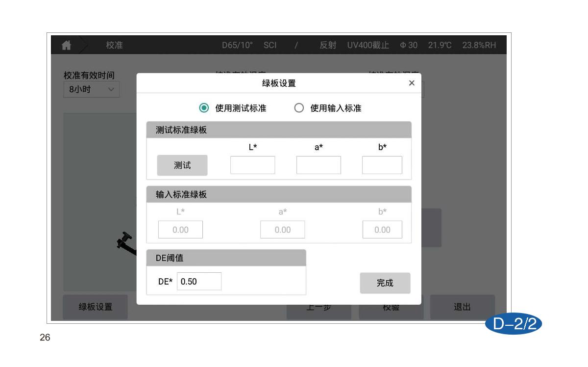Click the home icon in top bar

(66, 45)
